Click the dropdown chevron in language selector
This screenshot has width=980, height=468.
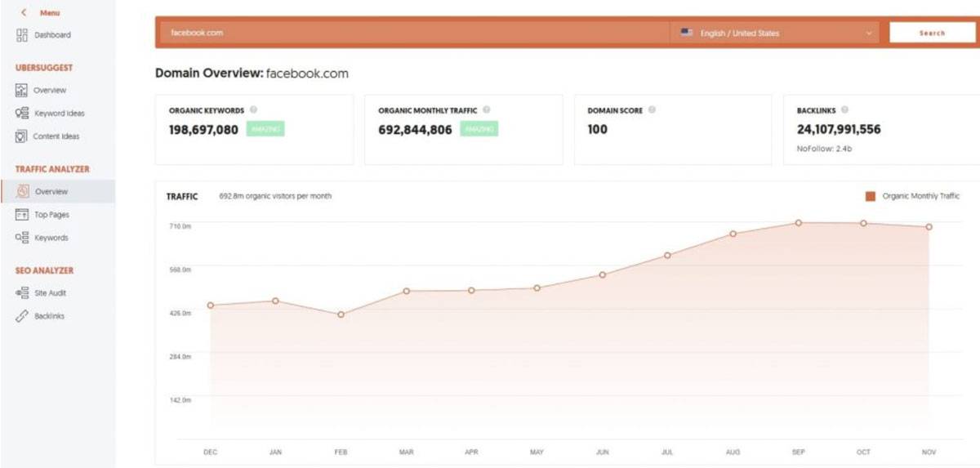pyautogui.click(x=868, y=33)
